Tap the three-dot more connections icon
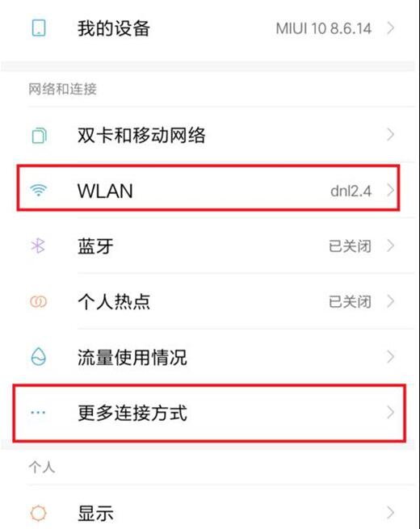Screen dimensions: 420x529 tap(38, 412)
